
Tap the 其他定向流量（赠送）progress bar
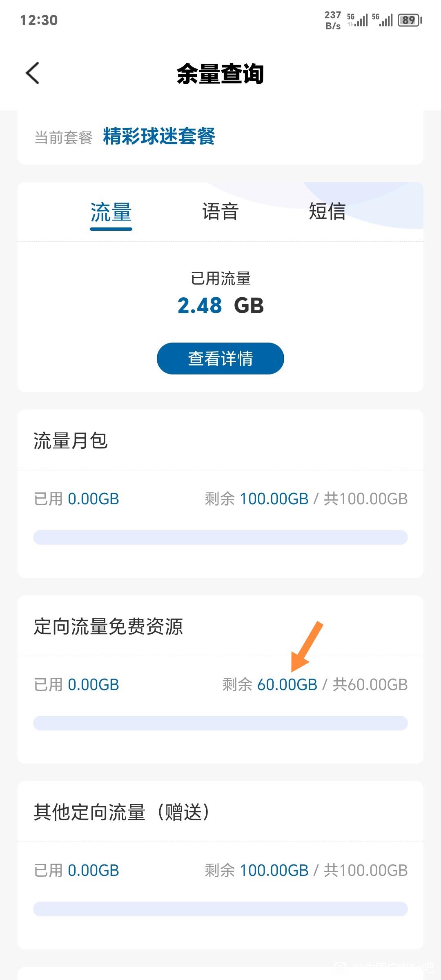coord(220,909)
